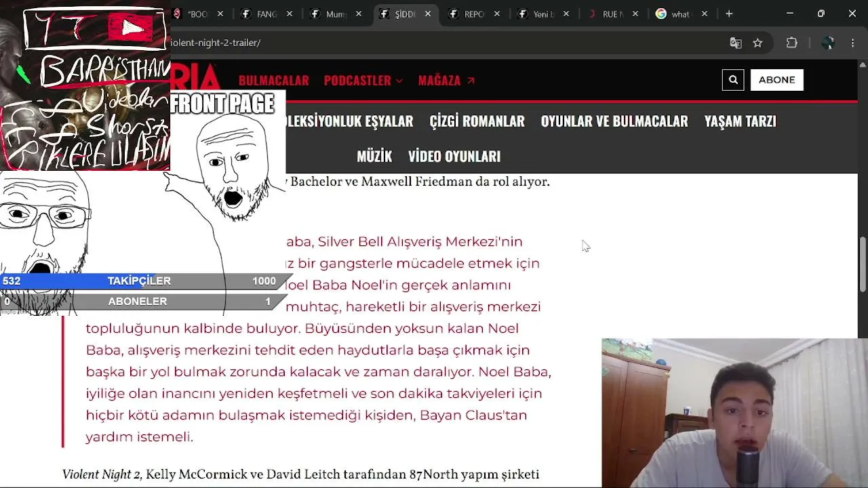
Task: Open a new browser tab
Action: (729, 14)
